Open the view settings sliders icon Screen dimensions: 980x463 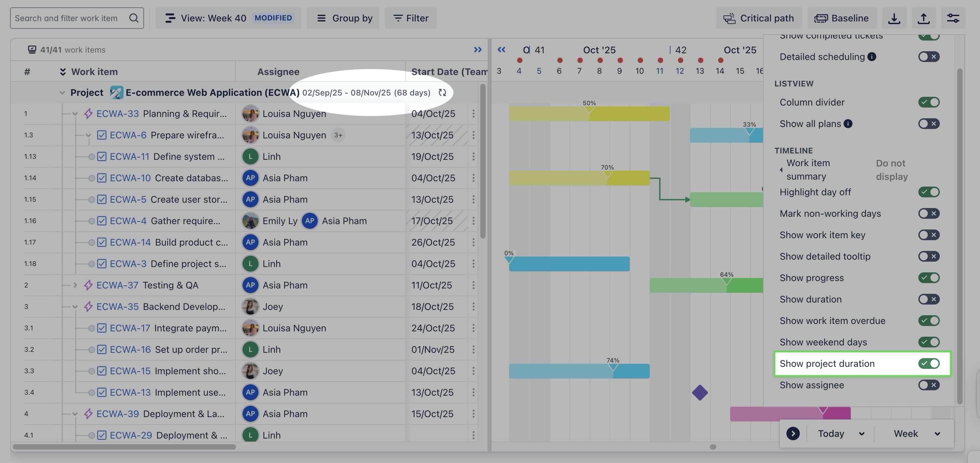pos(953,18)
